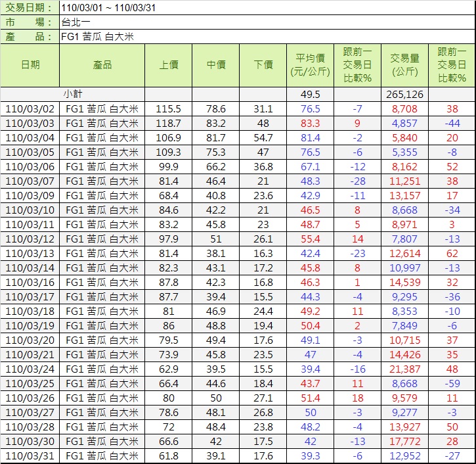Click the 產品 column header
The height and width of the screenshot is (464, 476).
(x=102, y=65)
